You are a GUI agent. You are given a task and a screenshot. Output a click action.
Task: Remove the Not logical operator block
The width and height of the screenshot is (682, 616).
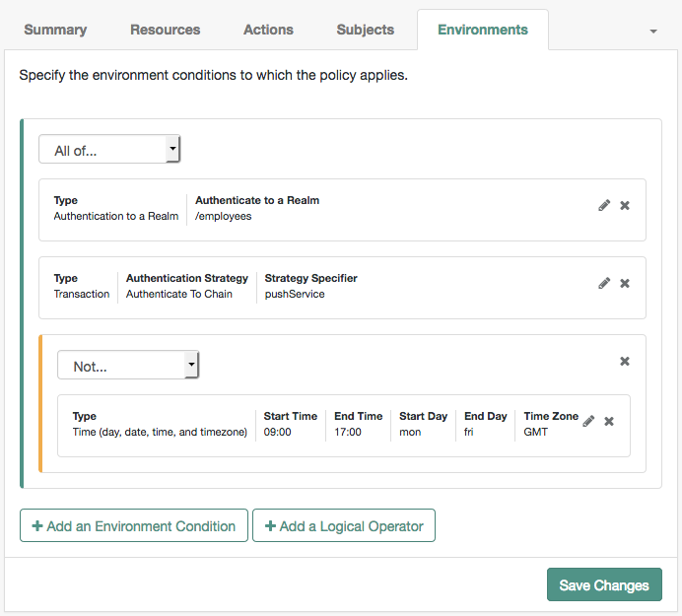click(x=625, y=361)
